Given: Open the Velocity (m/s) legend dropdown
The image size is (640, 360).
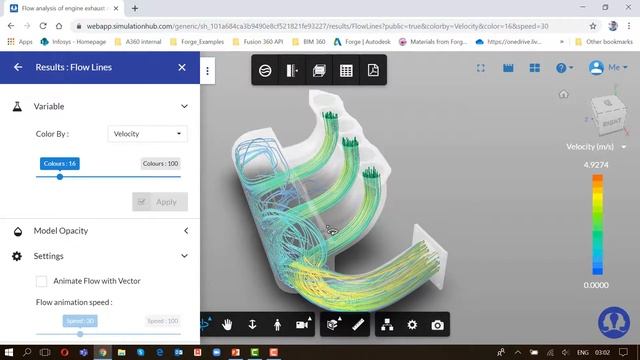Looking at the screenshot, I should [624, 147].
